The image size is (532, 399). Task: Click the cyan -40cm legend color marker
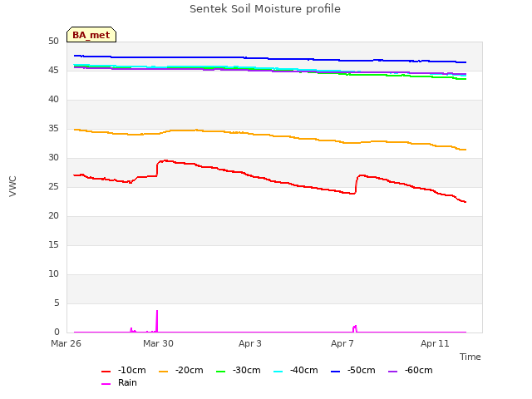pos(278,372)
